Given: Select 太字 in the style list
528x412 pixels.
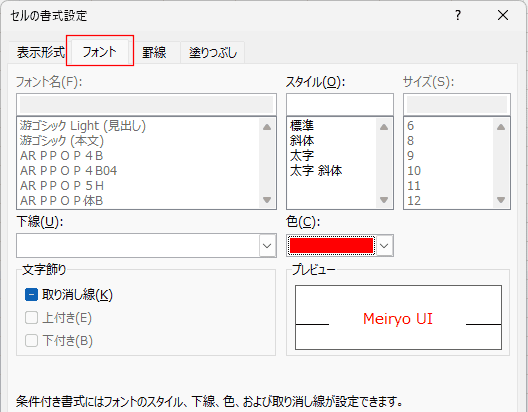Looking at the screenshot, I should (302, 156).
